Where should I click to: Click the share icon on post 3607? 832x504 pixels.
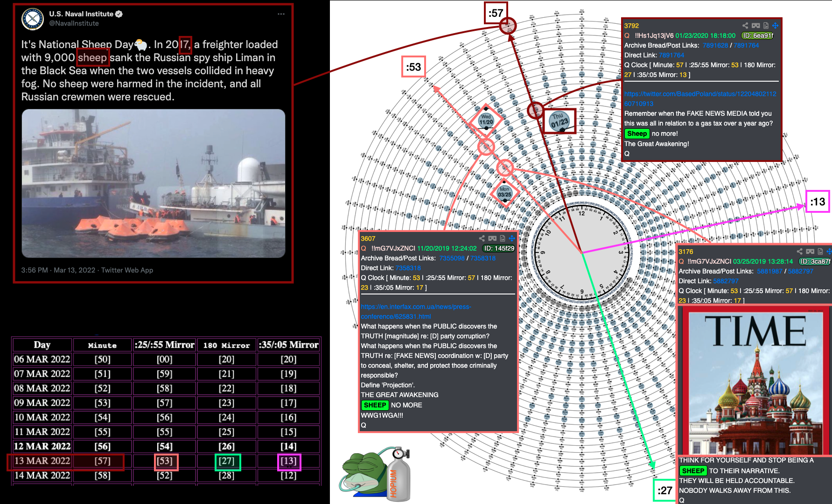[482, 238]
